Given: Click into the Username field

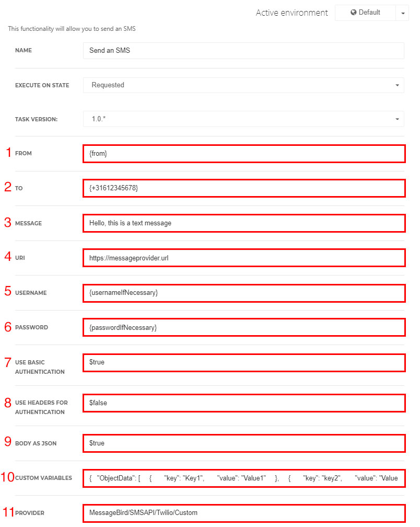Looking at the screenshot, I should 244,293.
